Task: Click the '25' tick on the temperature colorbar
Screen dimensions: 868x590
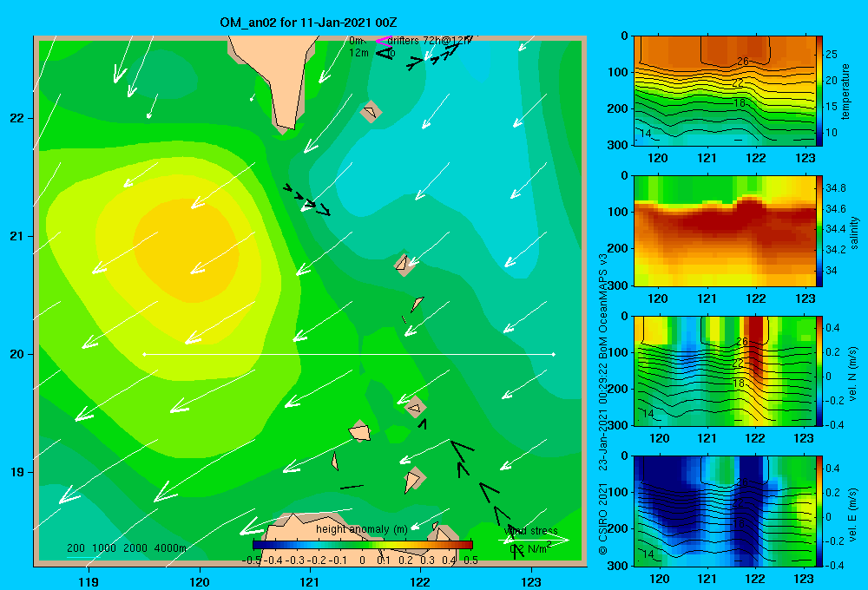Action: click(832, 55)
